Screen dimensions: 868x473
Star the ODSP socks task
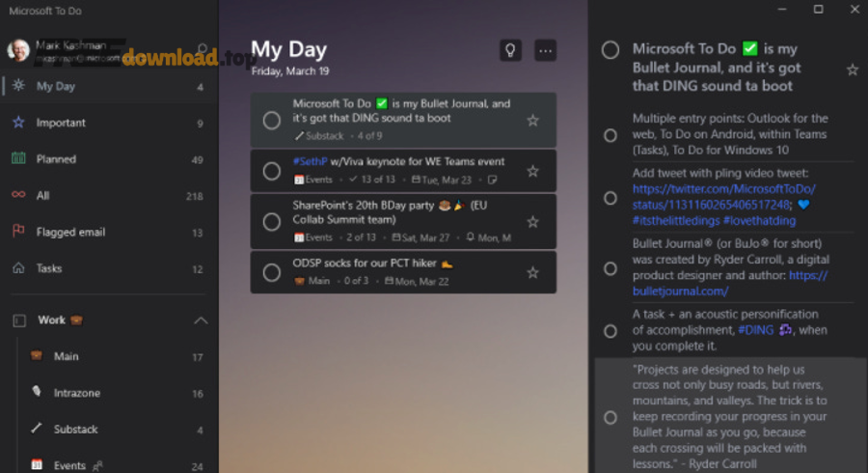tap(532, 273)
